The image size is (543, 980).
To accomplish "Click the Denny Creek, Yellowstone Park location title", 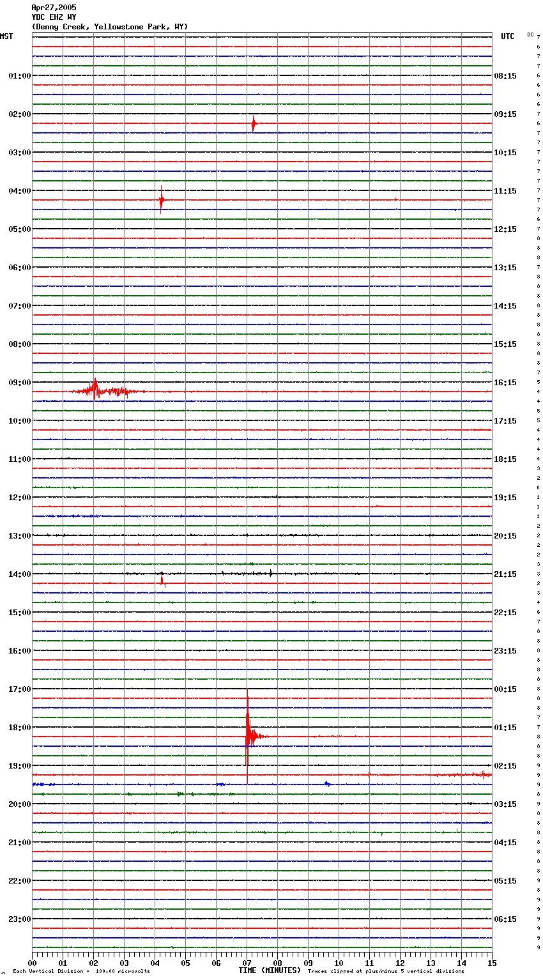I will (110, 27).
